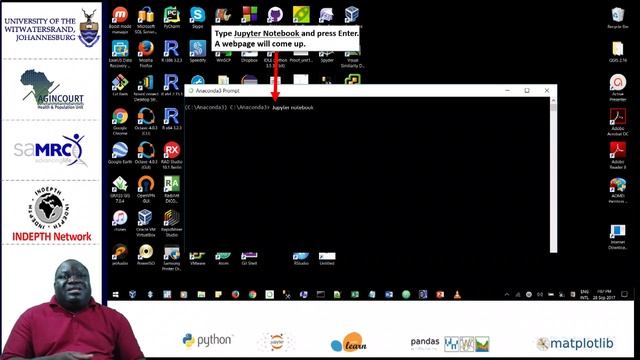This screenshot has height=360, width=640.
Task: Open the Skype desktop icon
Action: click(x=198, y=18)
